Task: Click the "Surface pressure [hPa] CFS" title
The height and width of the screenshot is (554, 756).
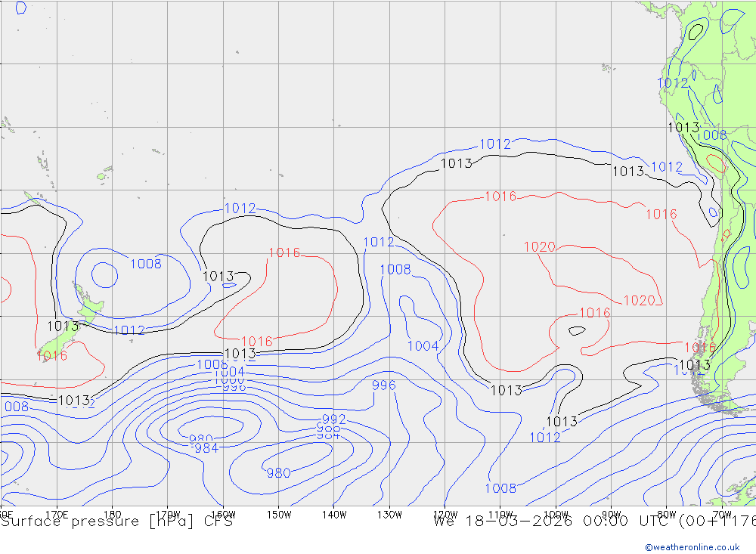Action: 116,522
